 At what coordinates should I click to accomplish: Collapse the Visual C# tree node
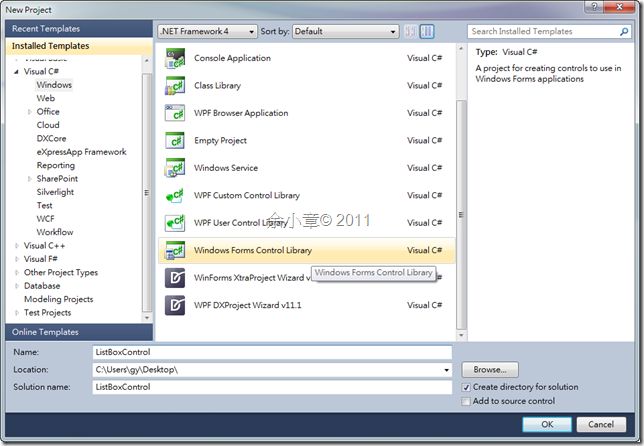(16, 71)
